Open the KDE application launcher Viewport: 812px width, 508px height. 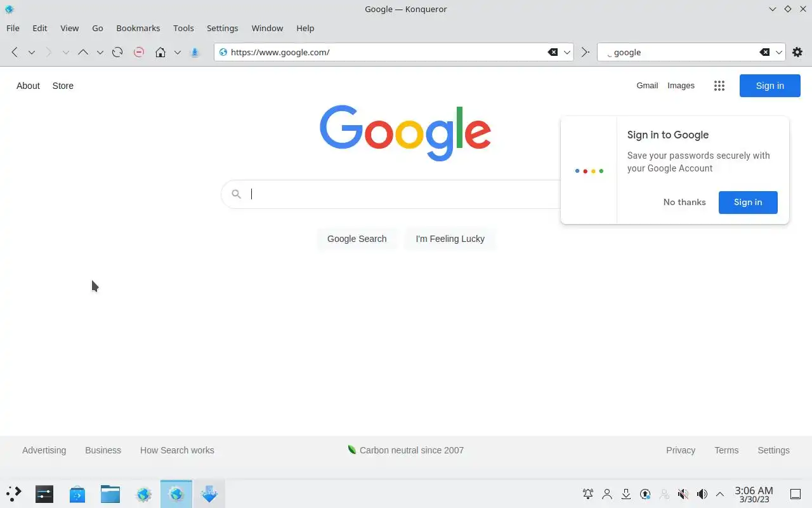14,493
